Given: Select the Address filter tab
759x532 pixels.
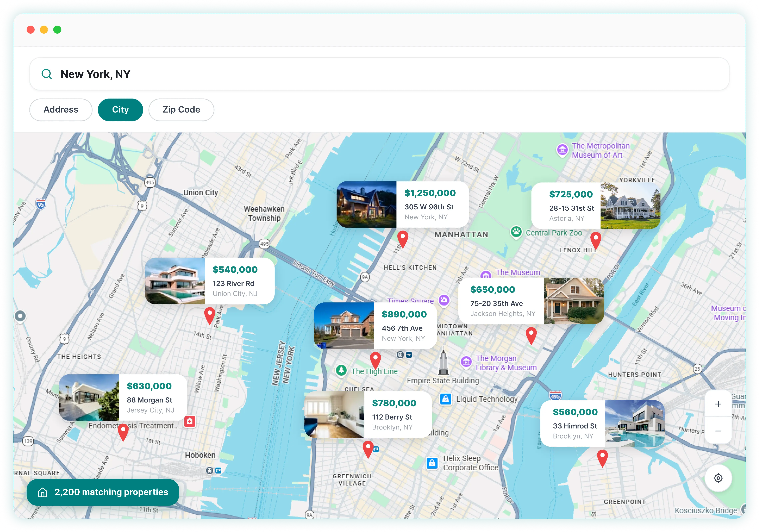Looking at the screenshot, I should 61,110.
